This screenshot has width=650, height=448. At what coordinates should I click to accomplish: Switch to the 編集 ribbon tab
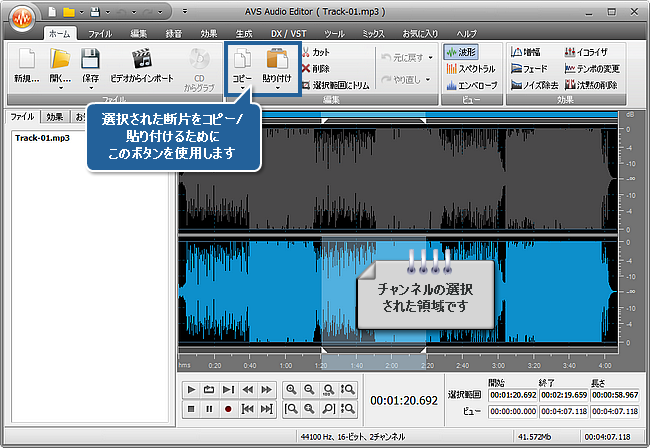[x=138, y=34]
